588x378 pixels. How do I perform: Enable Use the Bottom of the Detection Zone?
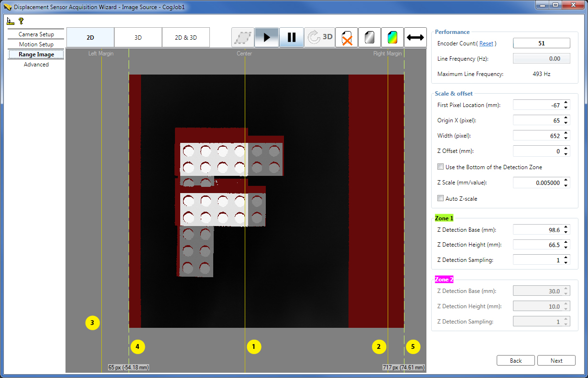point(440,166)
